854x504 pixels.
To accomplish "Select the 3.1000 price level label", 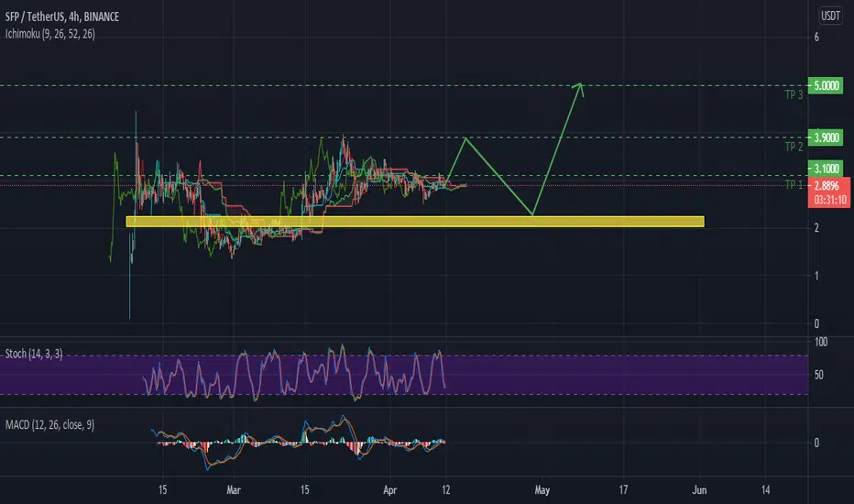I will (x=826, y=169).
